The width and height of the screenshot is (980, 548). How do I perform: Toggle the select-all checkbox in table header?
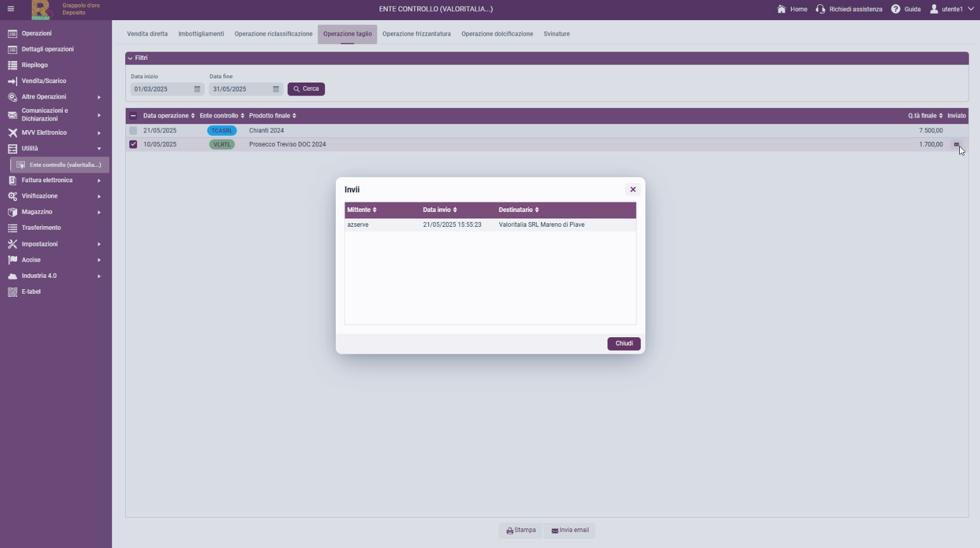point(133,116)
